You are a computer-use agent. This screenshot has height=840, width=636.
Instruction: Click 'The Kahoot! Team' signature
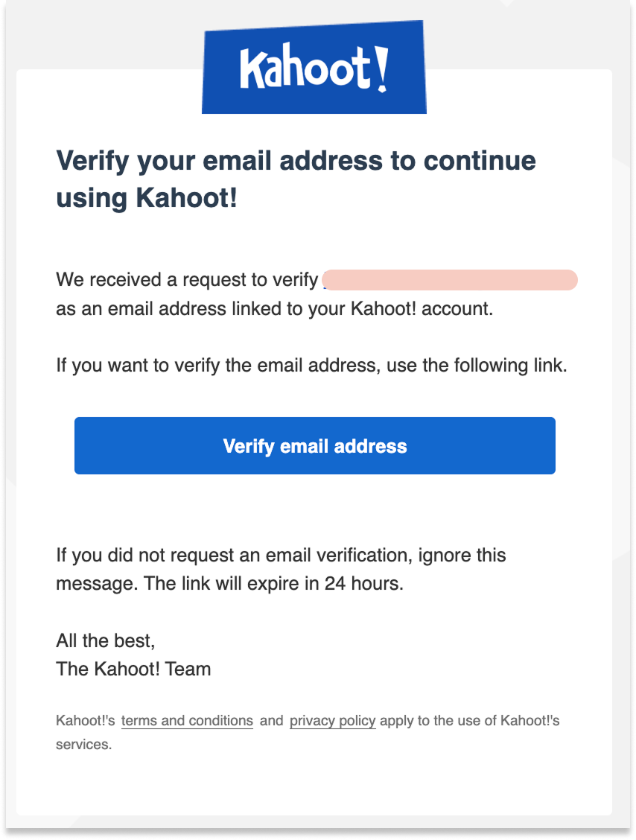tap(133, 669)
